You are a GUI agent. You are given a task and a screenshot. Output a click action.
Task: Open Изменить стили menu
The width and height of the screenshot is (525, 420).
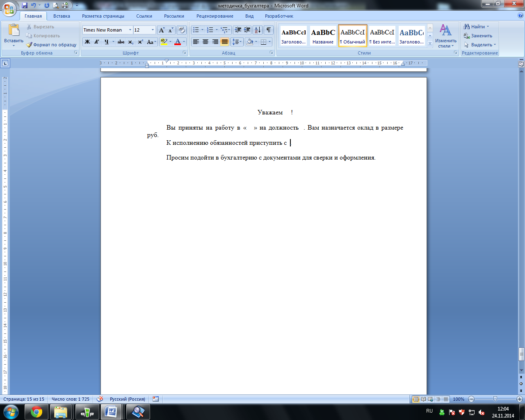[446, 36]
